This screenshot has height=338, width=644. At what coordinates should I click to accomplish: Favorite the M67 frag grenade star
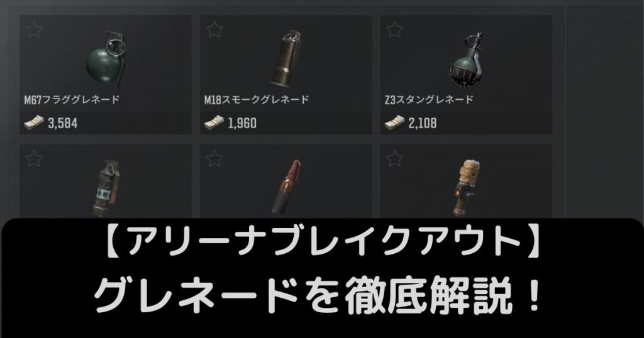(34, 30)
